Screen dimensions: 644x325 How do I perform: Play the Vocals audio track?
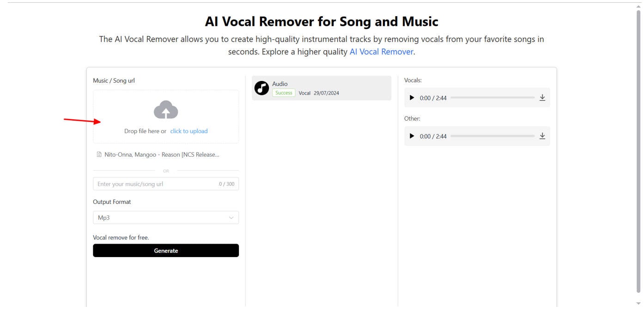click(412, 98)
